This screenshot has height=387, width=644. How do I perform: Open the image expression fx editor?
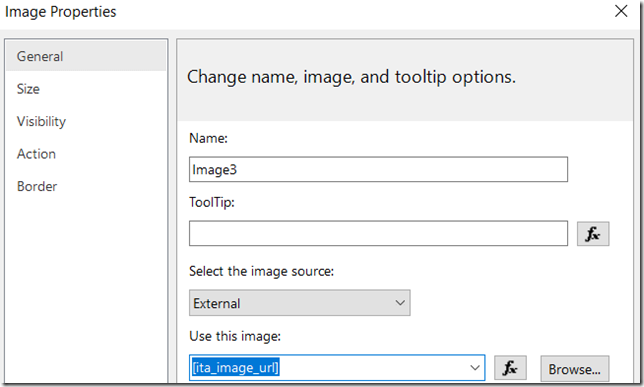tap(510, 368)
